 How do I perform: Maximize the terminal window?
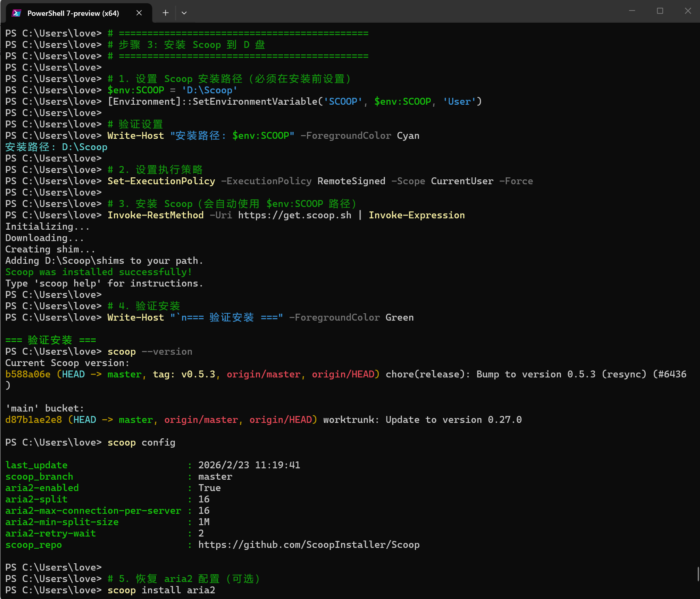[x=660, y=11]
